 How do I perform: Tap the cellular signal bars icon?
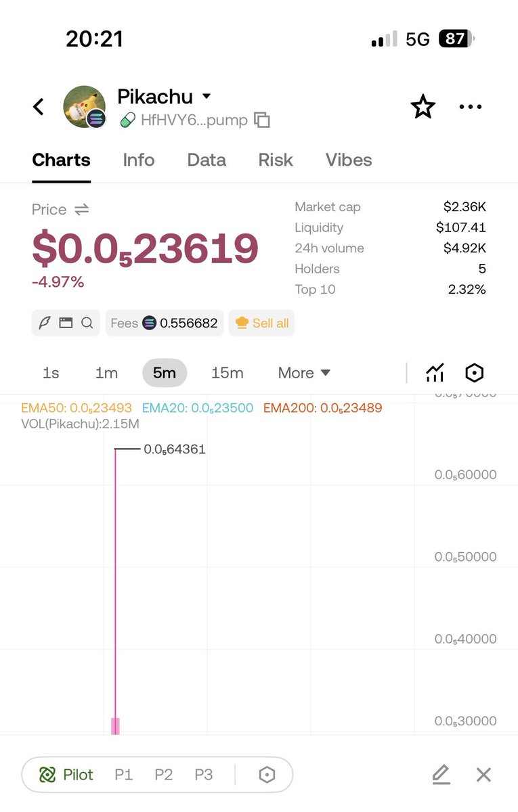click(384, 41)
